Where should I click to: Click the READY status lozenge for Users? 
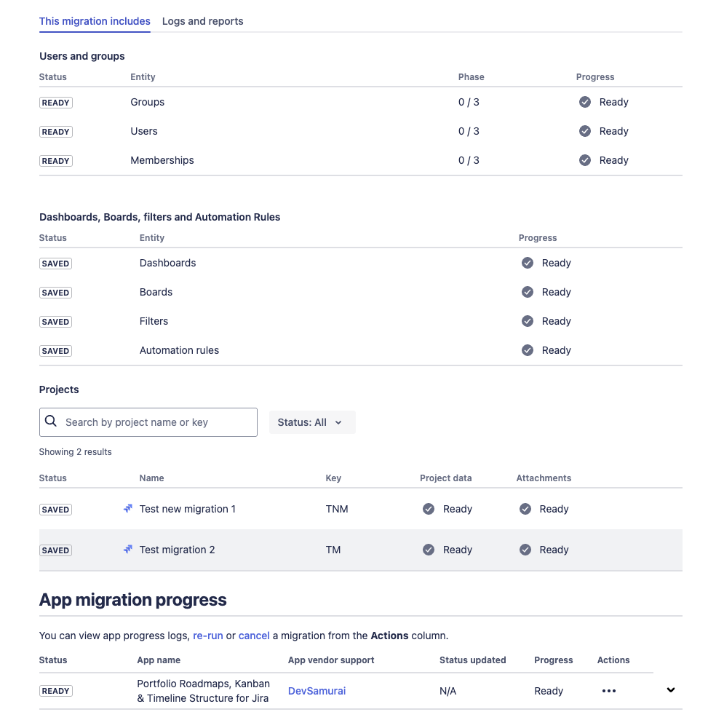(56, 132)
